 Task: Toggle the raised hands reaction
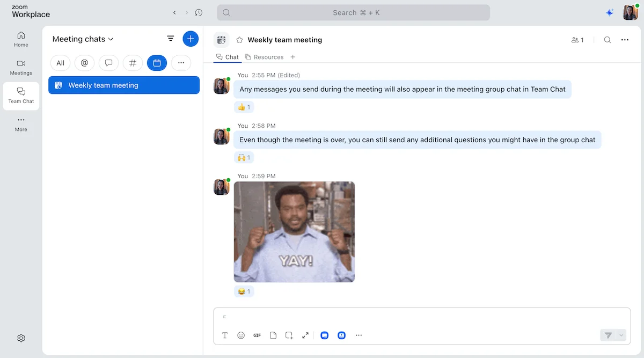[244, 157]
